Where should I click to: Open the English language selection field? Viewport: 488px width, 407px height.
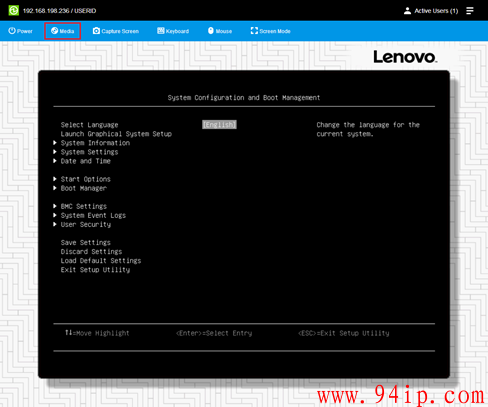click(219, 125)
